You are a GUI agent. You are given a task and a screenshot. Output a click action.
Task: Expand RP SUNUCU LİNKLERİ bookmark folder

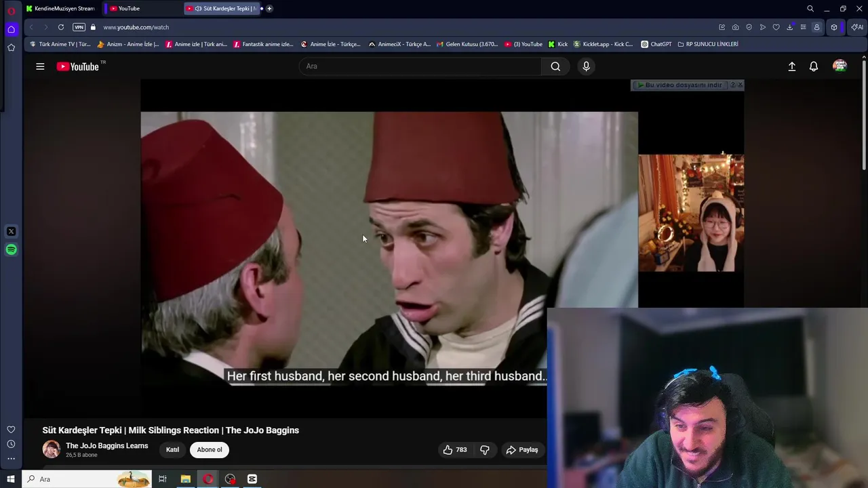point(708,44)
